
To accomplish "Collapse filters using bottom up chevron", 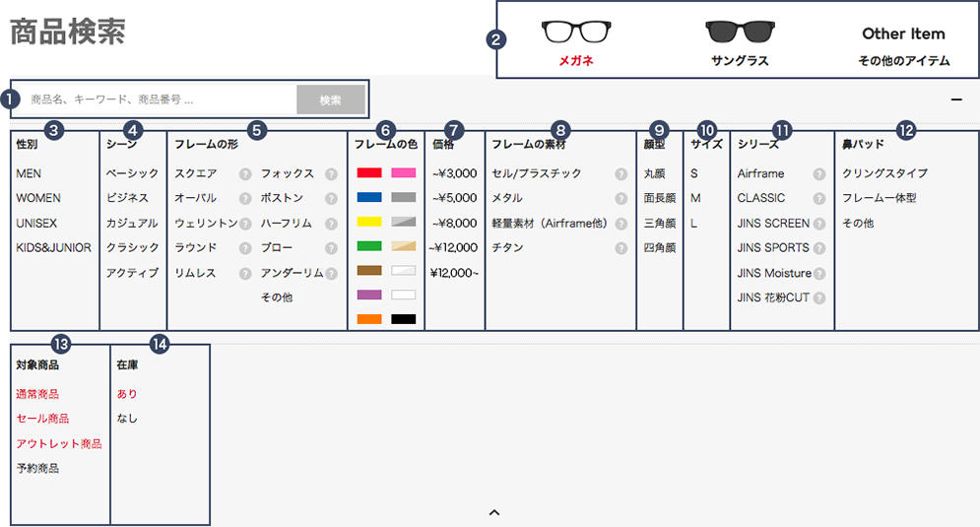I will coord(494,512).
